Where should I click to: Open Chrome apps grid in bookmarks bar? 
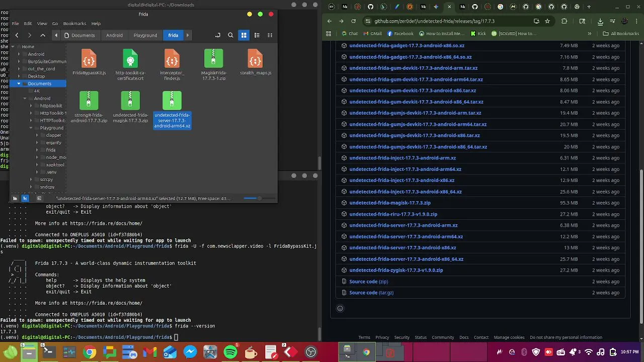(x=329, y=34)
